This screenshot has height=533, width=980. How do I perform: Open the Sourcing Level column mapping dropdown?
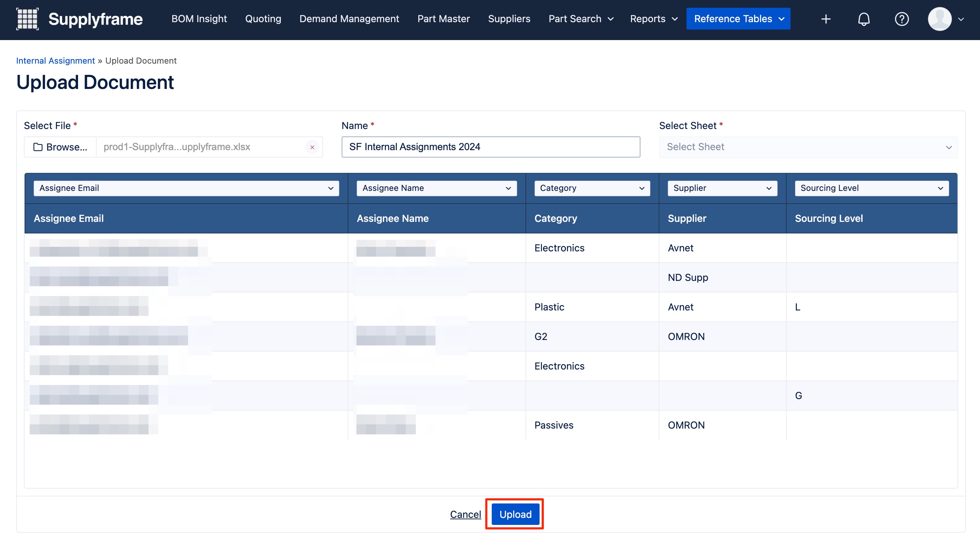pyautogui.click(x=872, y=188)
